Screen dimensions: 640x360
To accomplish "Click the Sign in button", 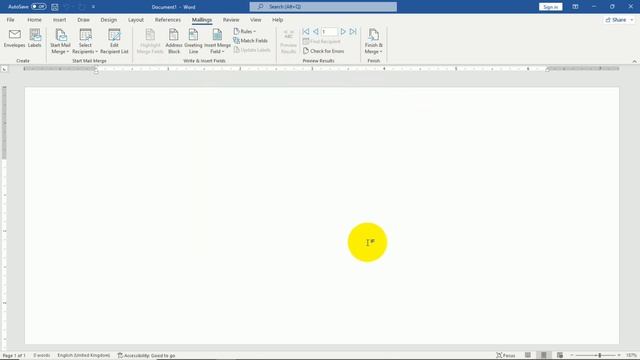I will [x=550, y=7].
